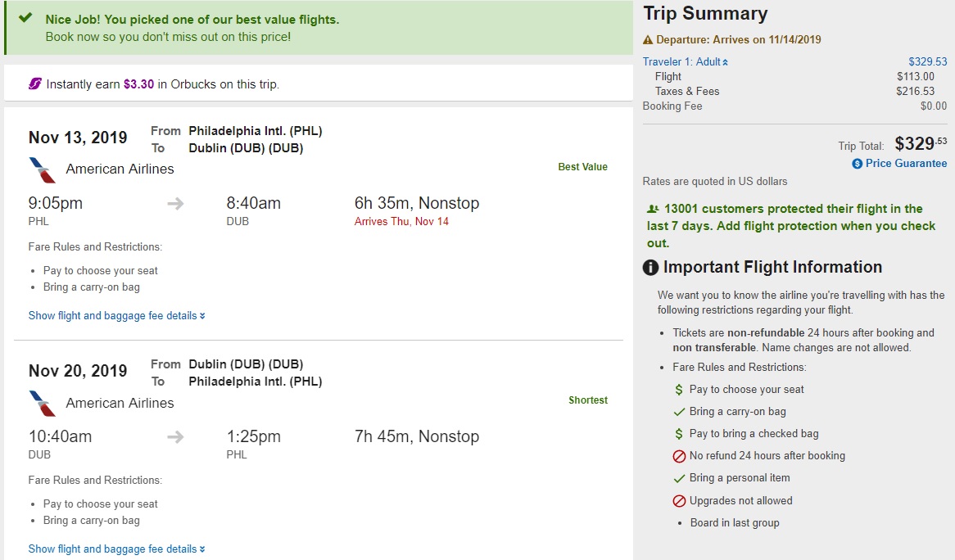The height and width of the screenshot is (560, 955).
Task: Click the Traveler 1 price $329.53 link
Action: tap(927, 62)
